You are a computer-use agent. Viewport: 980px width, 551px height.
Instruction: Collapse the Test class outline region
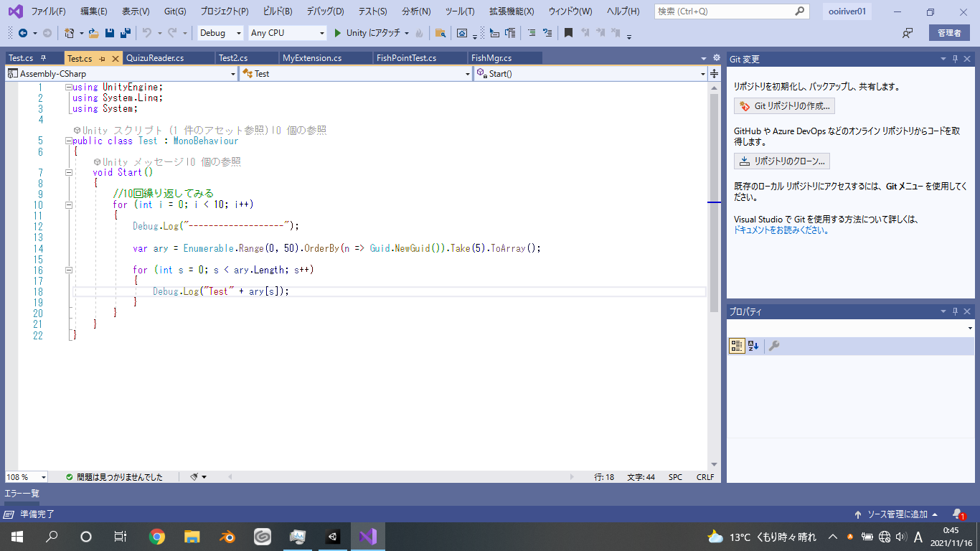pyautogui.click(x=69, y=141)
